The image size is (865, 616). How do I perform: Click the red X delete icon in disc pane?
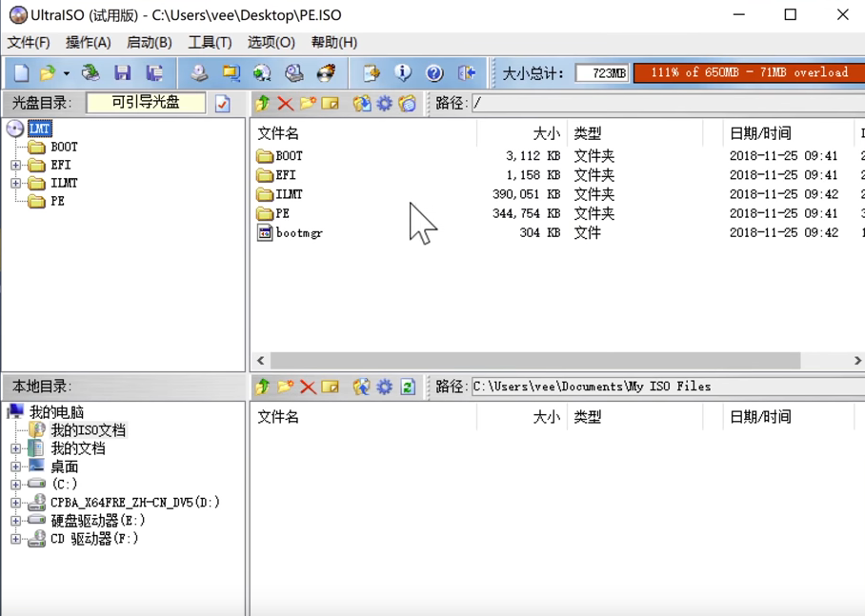(x=285, y=103)
